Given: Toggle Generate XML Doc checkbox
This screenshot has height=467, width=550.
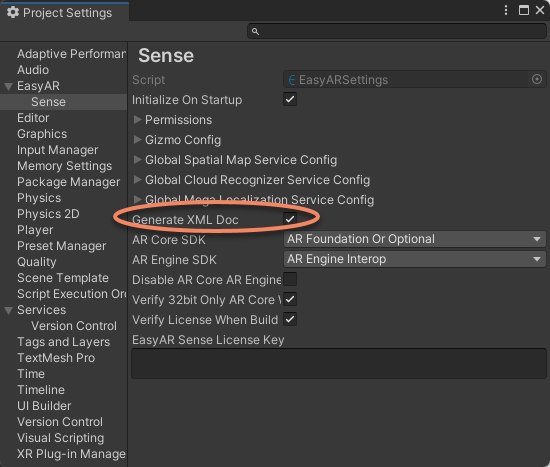Looking at the screenshot, I should pos(290,219).
